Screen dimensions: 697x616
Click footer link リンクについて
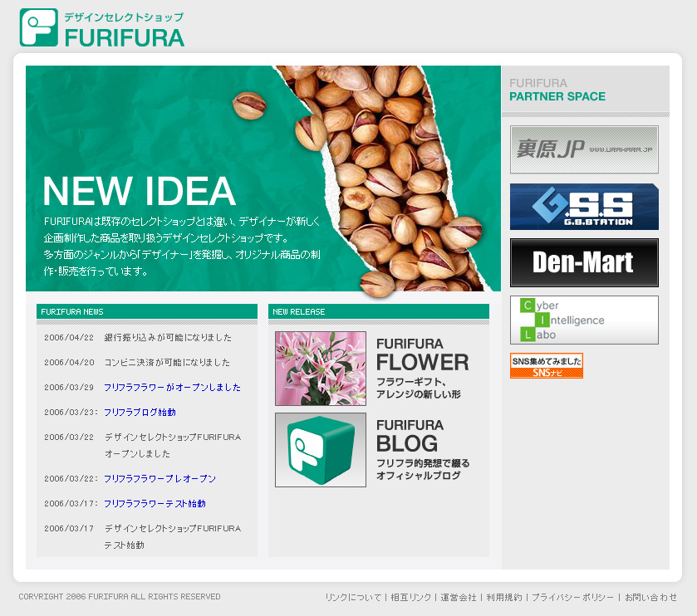[353, 598]
